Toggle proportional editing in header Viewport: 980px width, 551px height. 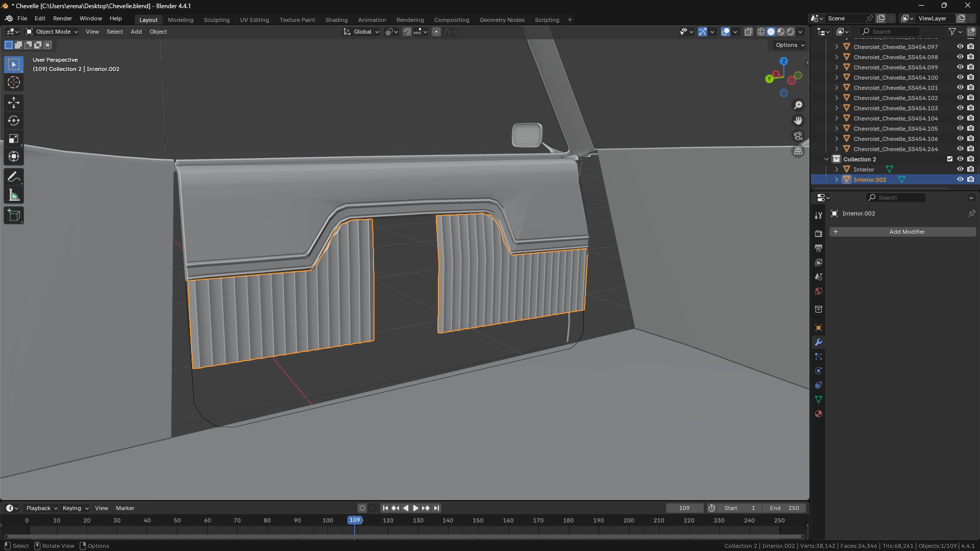[436, 32]
